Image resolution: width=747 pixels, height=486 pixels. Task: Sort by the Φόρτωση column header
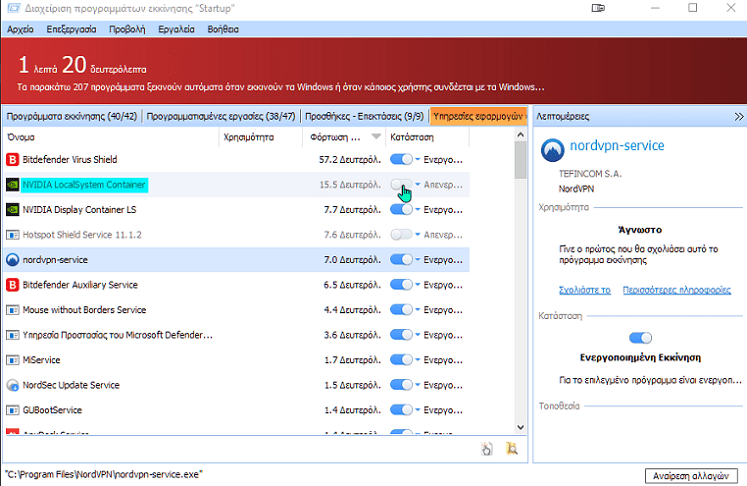point(344,137)
